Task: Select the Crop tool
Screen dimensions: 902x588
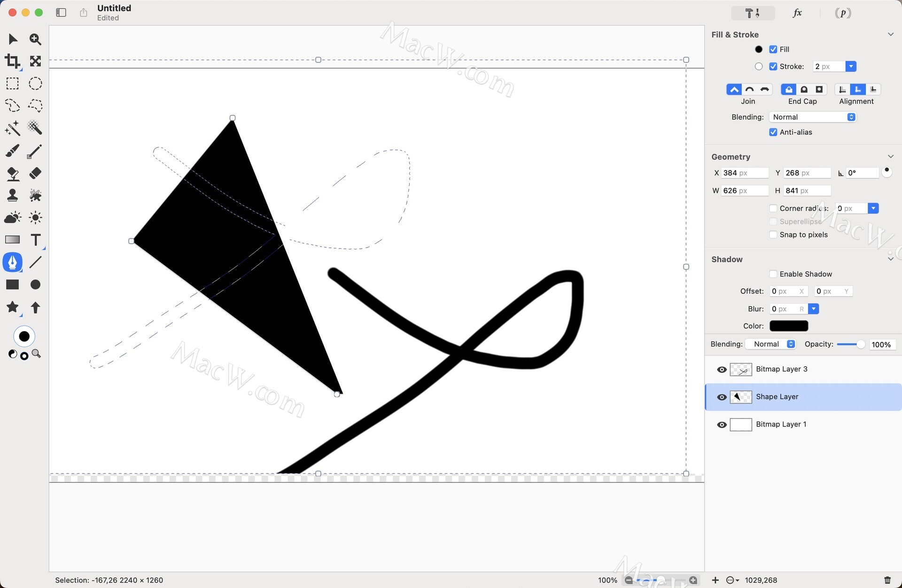Action: (x=13, y=61)
